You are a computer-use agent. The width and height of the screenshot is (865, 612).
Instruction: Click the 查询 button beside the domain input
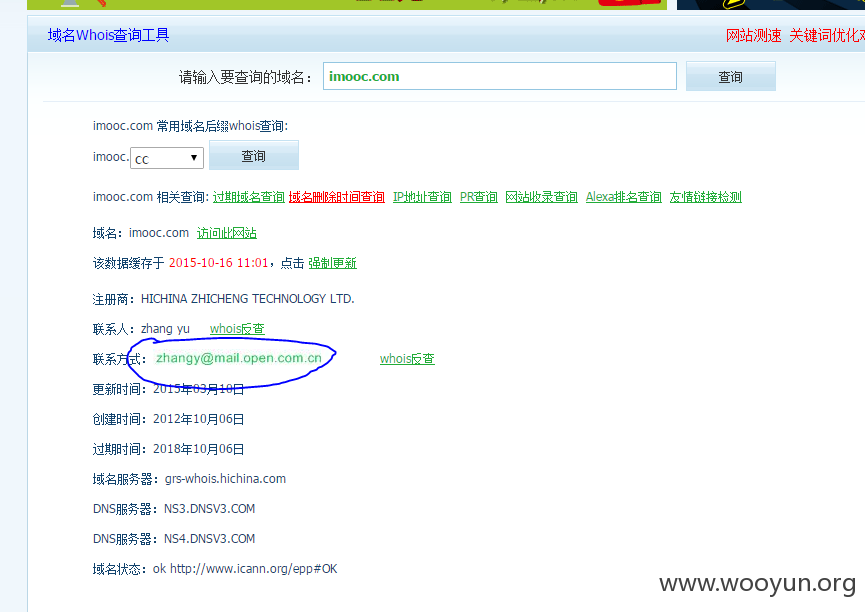(730, 77)
